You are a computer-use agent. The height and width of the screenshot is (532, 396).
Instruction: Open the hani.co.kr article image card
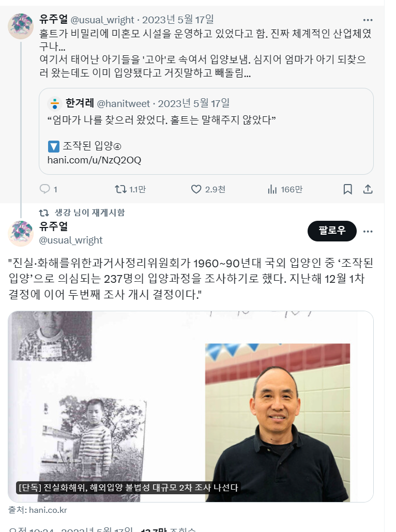(x=191, y=406)
